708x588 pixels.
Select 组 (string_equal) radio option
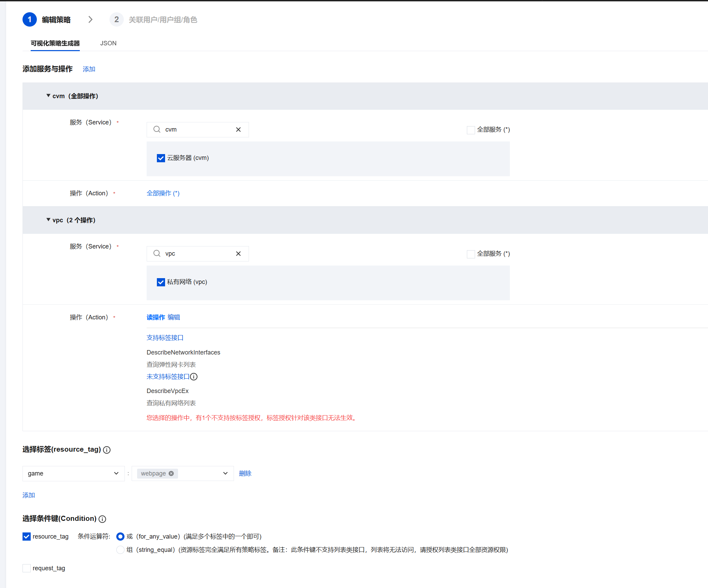tap(120, 550)
